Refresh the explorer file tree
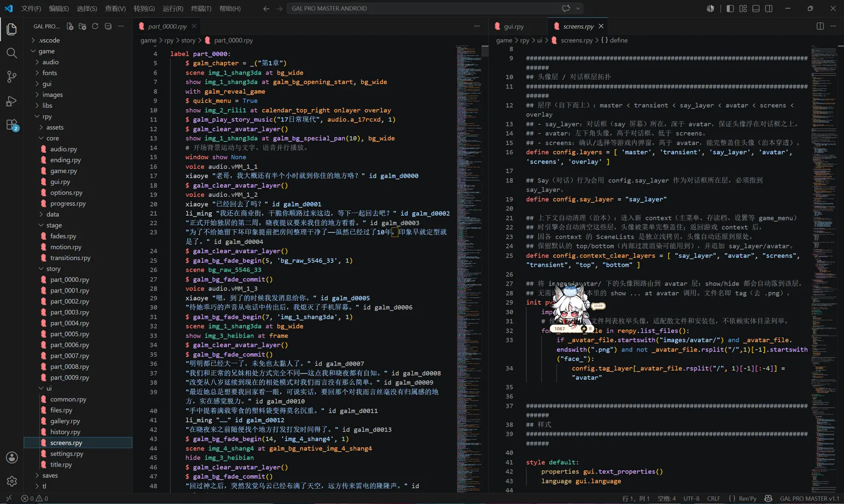Viewport: 844px width, 504px height. [x=95, y=26]
